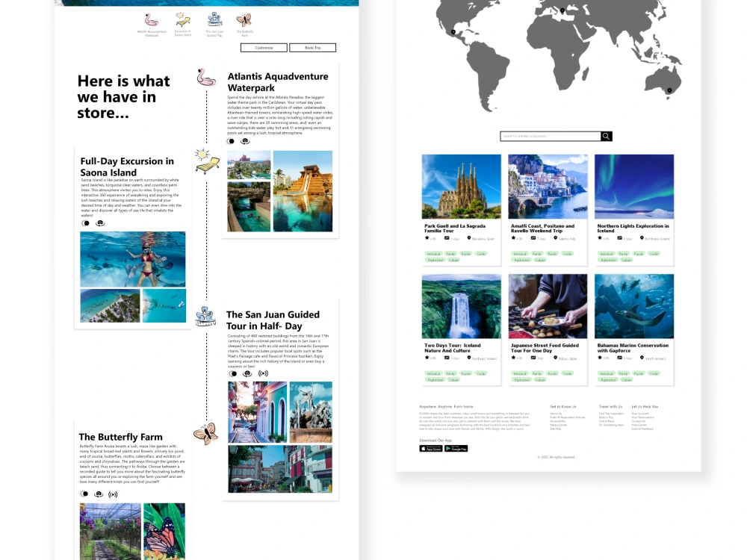This screenshot has width=747, height=560.
Task: Click the audio guide icon under San Juan description
Action: 263,374
